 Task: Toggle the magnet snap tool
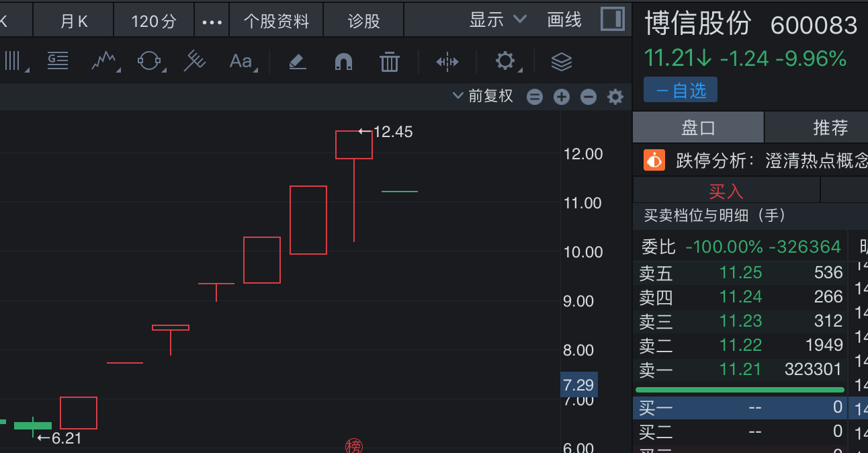(x=343, y=62)
